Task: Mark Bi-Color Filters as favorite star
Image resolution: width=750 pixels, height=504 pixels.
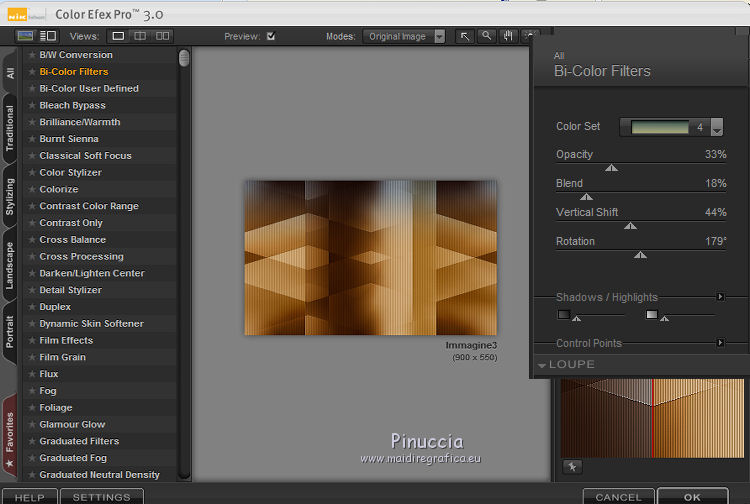Action: point(32,72)
